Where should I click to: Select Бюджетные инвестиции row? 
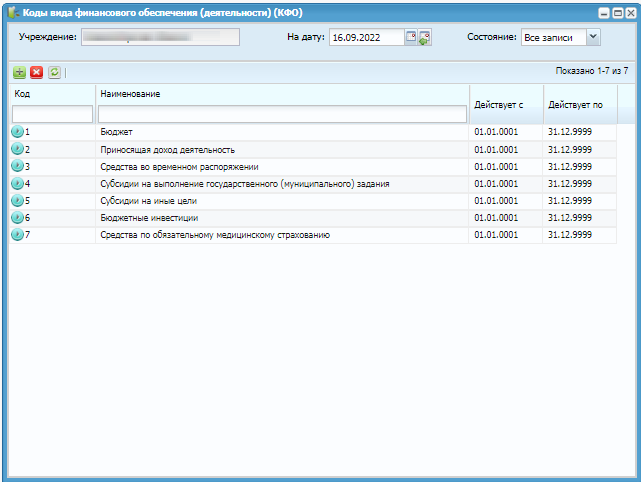(x=149, y=218)
